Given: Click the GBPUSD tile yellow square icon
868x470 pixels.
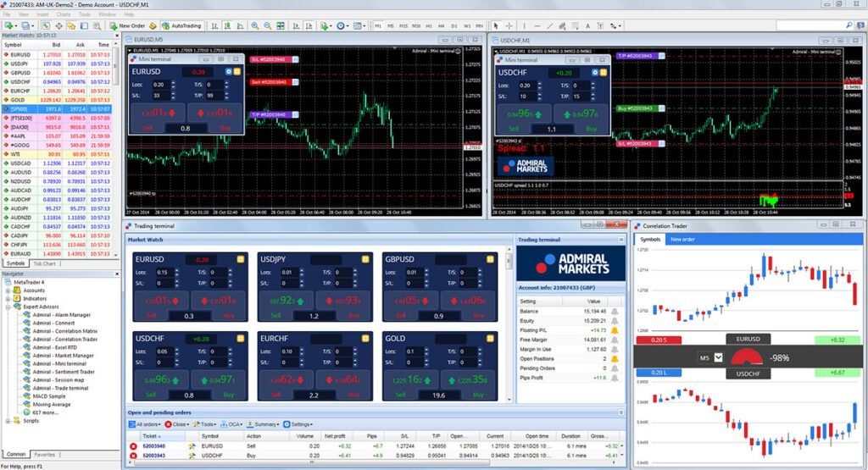Looking at the screenshot, I should pyautogui.click(x=489, y=259).
